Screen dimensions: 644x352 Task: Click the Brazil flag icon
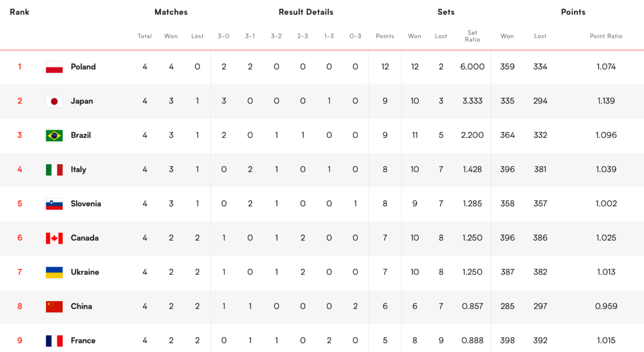pyautogui.click(x=54, y=135)
